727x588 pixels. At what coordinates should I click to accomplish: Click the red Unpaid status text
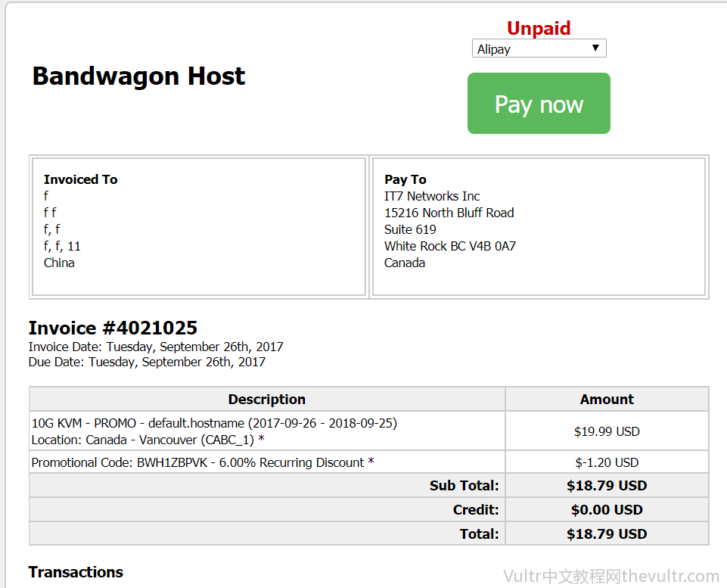click(539, 28)
